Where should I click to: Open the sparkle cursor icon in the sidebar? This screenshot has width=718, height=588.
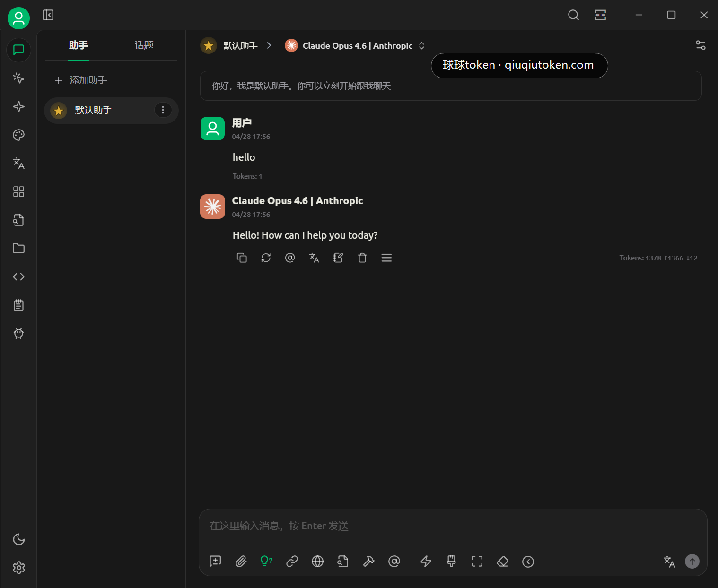click(x=18, y=78)
